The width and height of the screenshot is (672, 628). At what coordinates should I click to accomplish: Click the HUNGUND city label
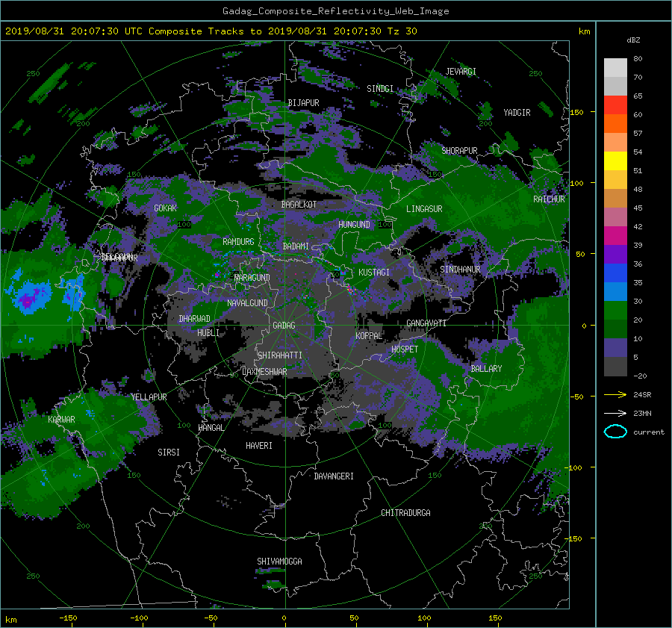point(354,224)
